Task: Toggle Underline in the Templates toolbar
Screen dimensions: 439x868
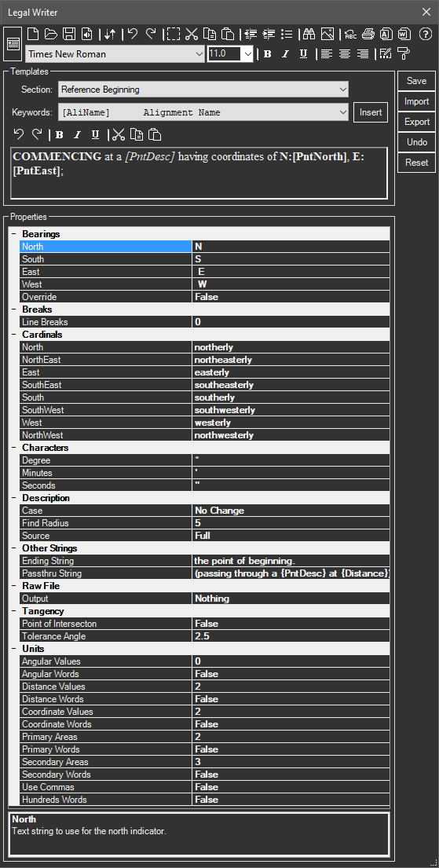Action: (x=95, y=134)
